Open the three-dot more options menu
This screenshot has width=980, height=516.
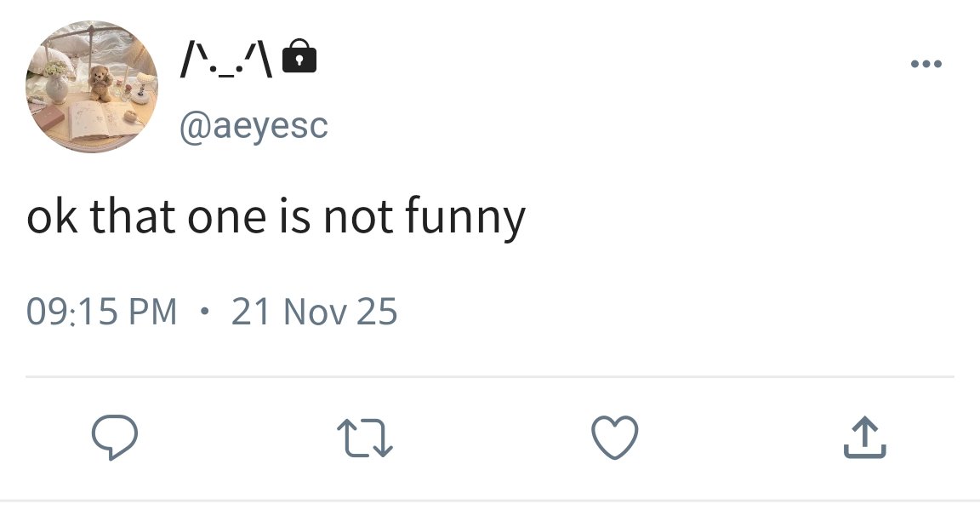[x=926, y=63]
